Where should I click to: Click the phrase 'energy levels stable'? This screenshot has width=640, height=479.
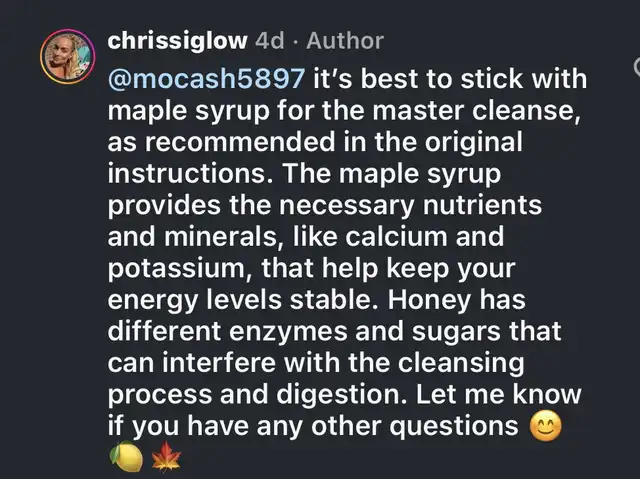(x=244, y=301)
